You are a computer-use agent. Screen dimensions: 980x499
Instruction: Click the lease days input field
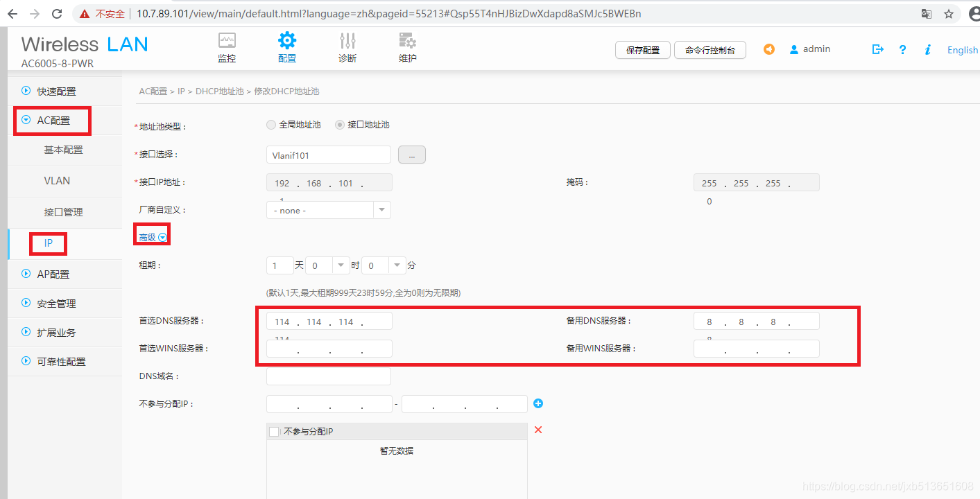(x=280, y=265)
